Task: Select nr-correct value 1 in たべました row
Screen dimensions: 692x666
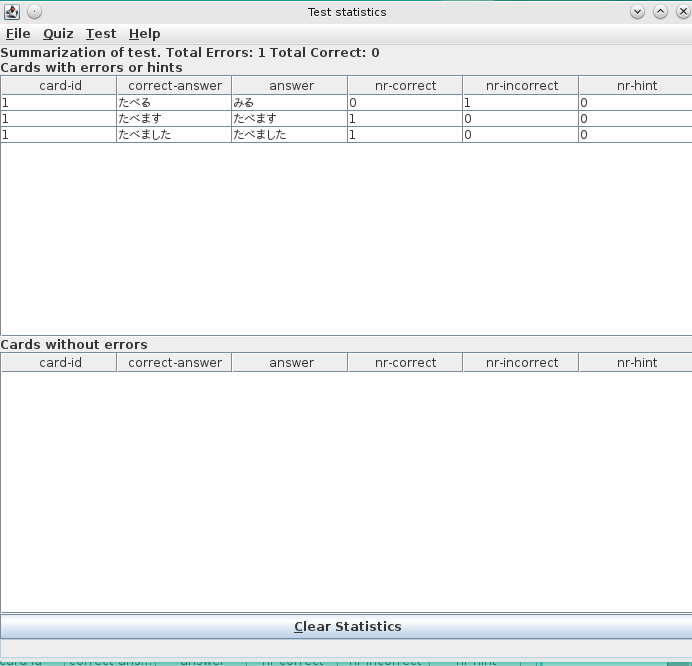Action: [x=405, y=134]
